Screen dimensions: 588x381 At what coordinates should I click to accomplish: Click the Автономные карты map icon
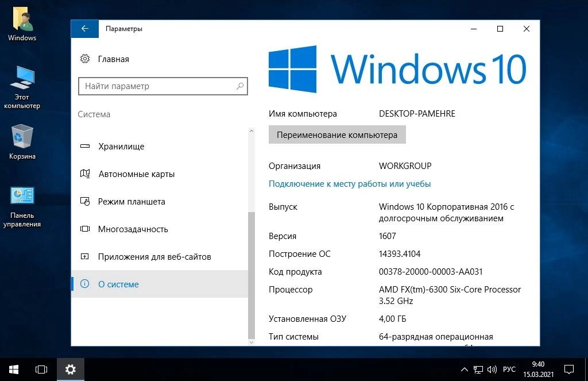[x=85, y=174]
